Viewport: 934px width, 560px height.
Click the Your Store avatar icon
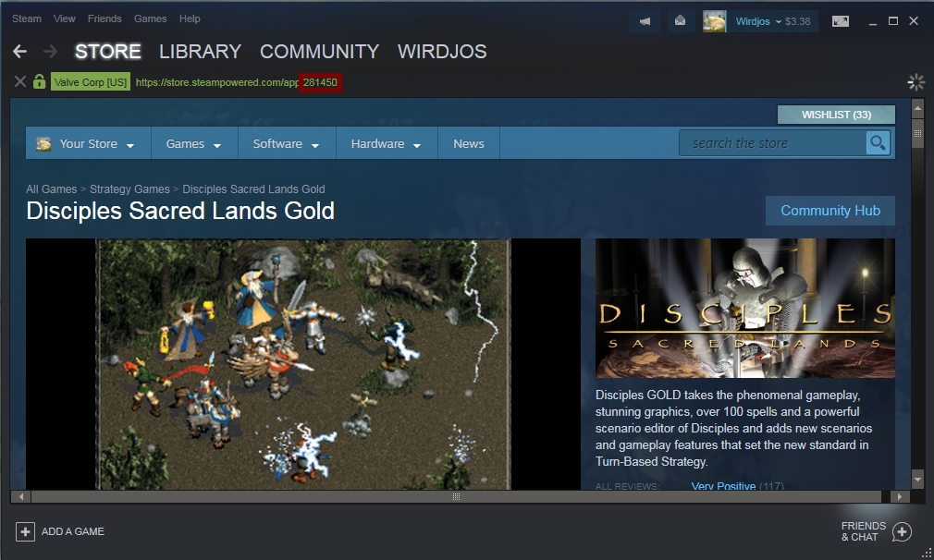[43, 144]
